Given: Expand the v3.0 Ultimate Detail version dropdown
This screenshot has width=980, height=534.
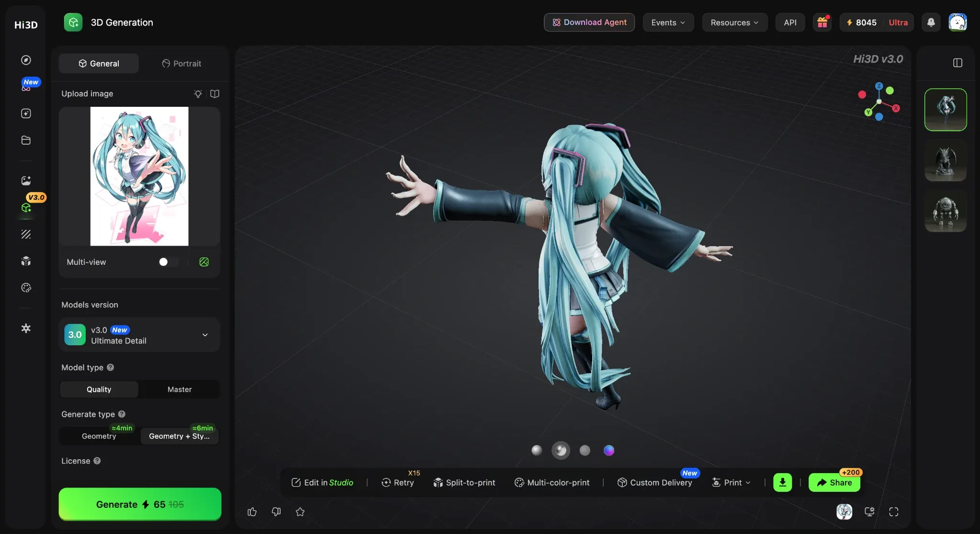Looking at the screenshot, I should click(139, 335).
